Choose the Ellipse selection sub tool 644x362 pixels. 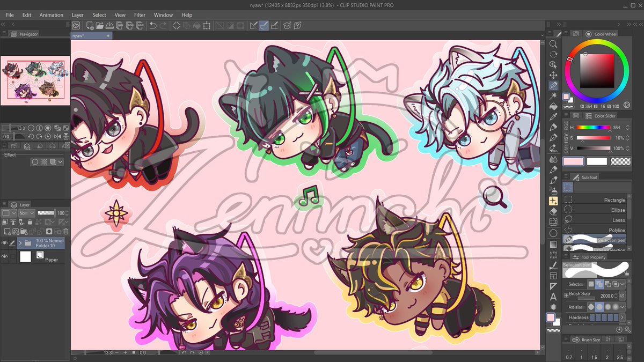pyautogui.click(x=595, y=210)
